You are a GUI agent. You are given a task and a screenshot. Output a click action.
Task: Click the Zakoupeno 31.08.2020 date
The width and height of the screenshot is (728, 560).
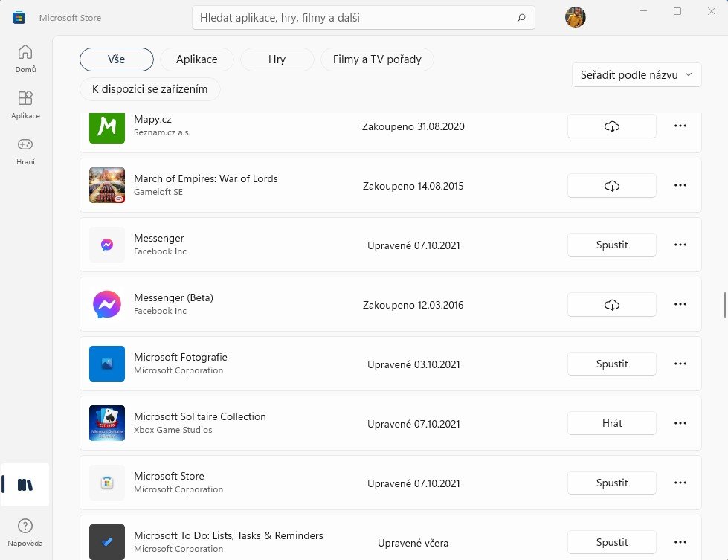pos(413,126)
